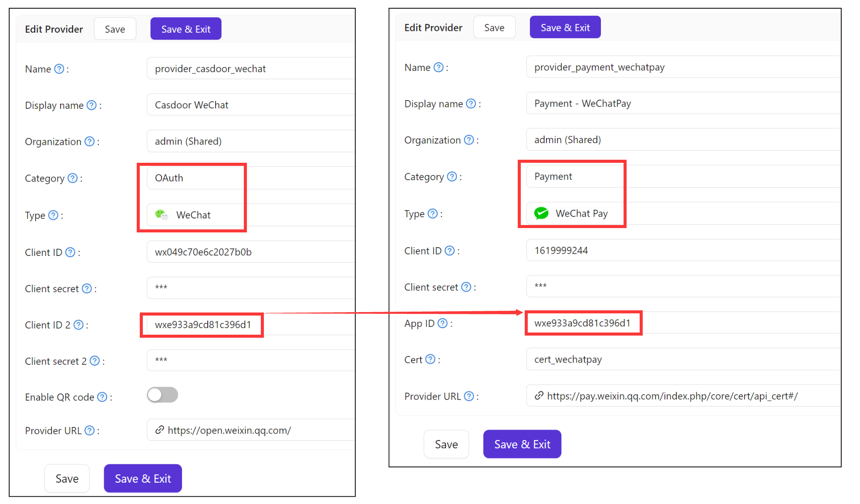Click the help icon next to Name

pyautogui.click(x=59, y=69)
